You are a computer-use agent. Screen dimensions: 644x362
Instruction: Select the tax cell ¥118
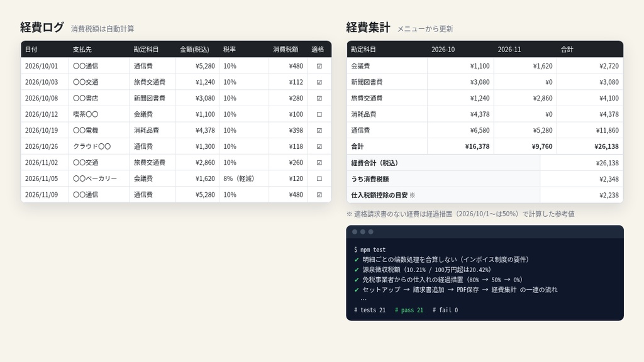coord(288,146)
